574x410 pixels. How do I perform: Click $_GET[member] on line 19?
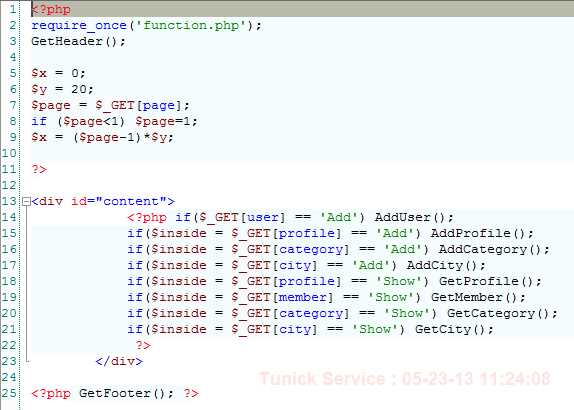282,298
